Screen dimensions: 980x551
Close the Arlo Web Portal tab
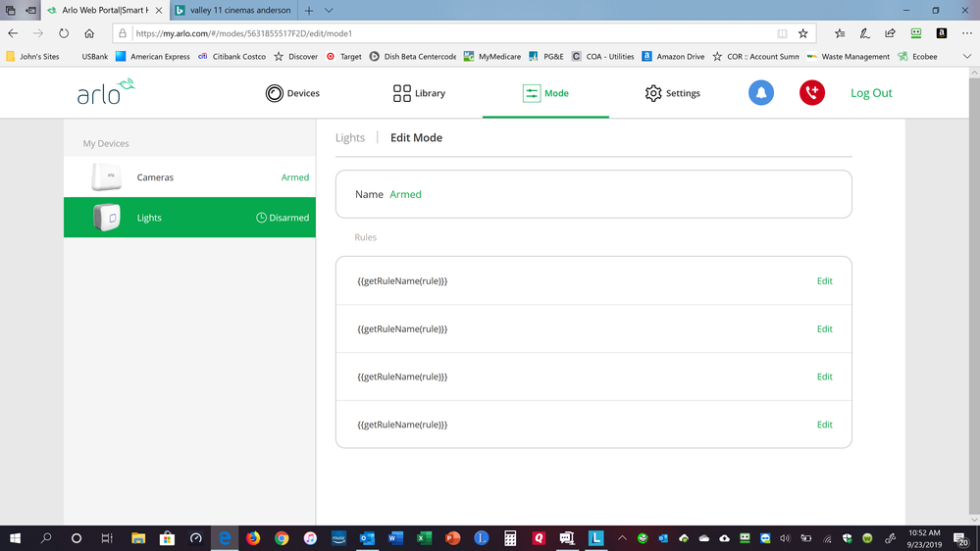[x=159, y=10]
